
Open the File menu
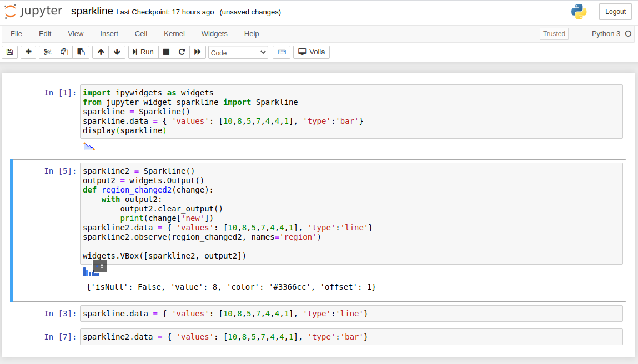coord(16,34)
